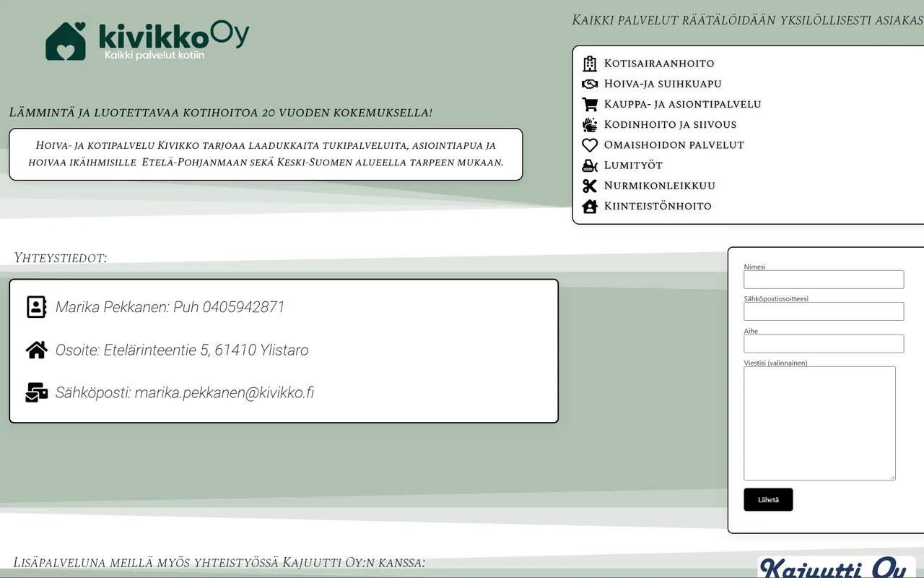Click the snowplow icon beside Lumityöt
The image size is (924, 578).
pyautogui.click(x=590, y=165)
